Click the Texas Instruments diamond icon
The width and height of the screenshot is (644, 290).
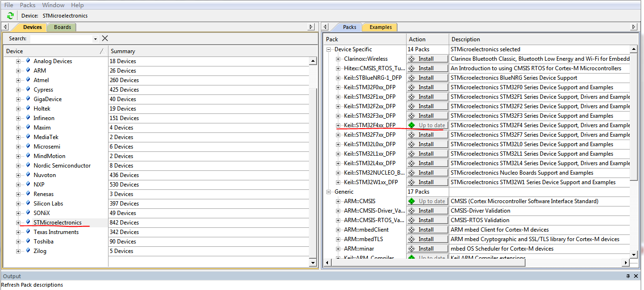coord(28,232)
